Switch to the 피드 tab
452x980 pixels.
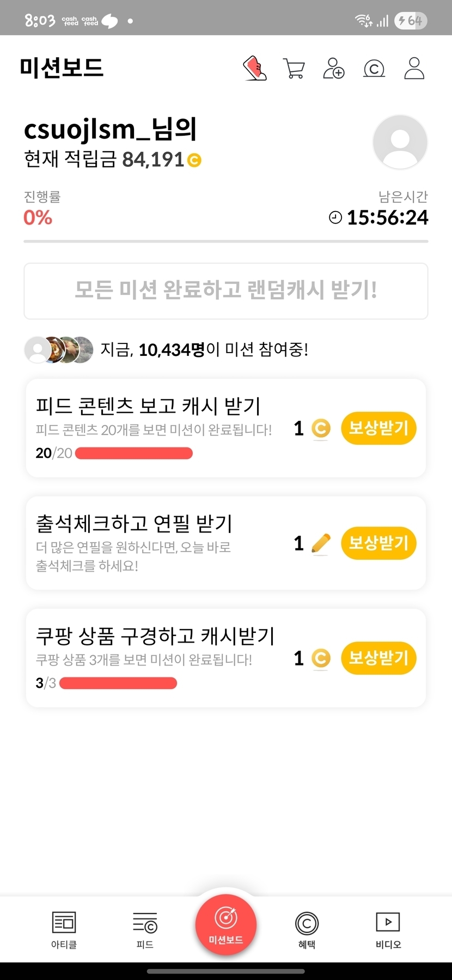pyautogui.click(x=145, y=930)
